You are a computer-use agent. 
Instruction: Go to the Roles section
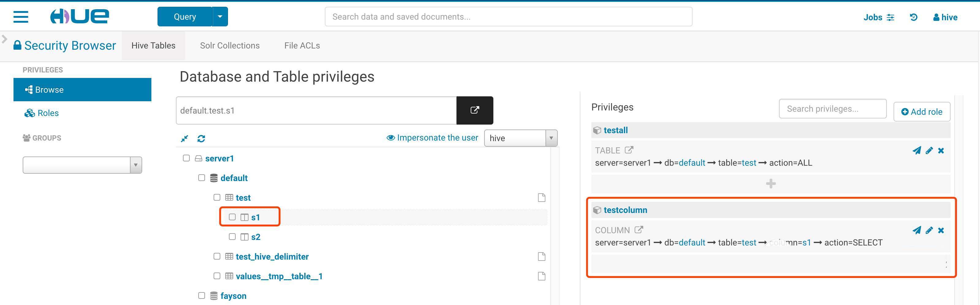coord(48,113)
